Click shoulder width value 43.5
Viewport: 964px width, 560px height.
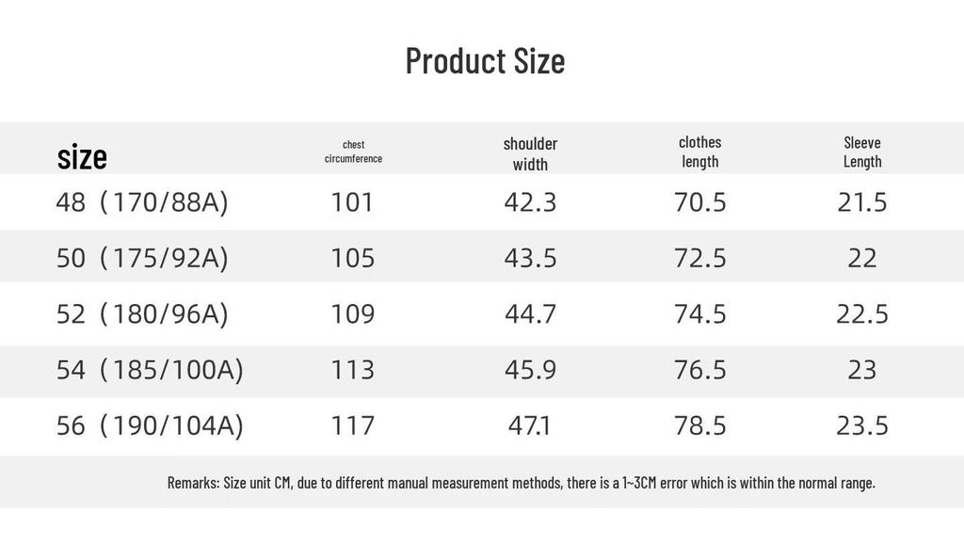point(530,258)
